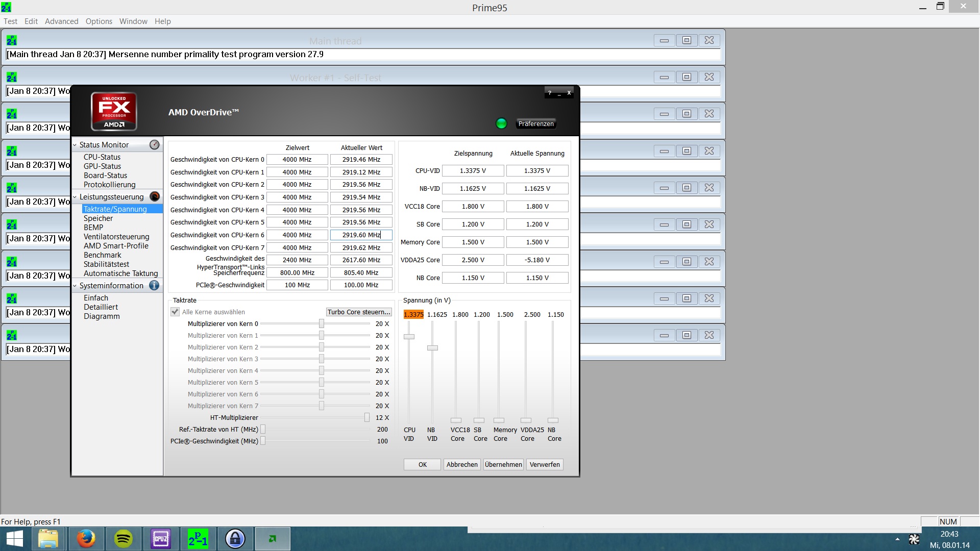Viewport: 980px width, 551px height.
Task: Click the OverDrive help question mark
Action: [x=550, y=93]
